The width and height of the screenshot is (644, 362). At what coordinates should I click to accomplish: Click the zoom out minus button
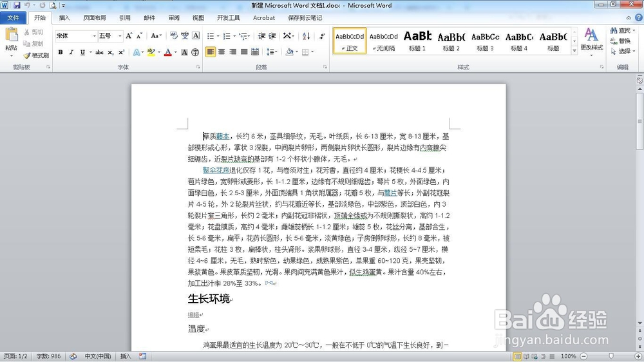point(583,356)
